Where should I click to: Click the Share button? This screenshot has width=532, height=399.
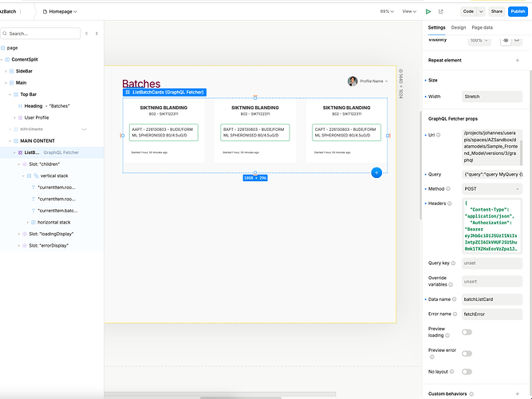[496, 11]
